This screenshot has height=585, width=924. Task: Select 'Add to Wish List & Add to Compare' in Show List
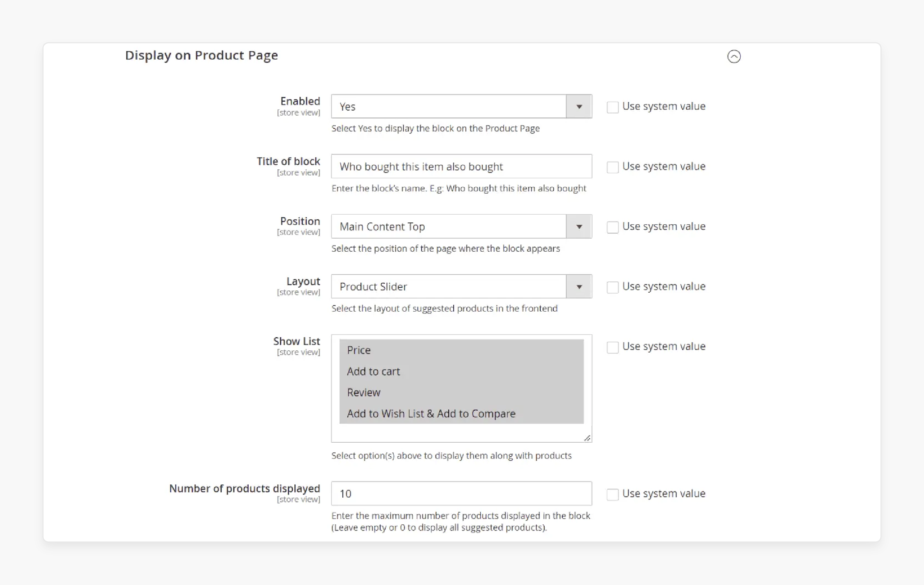click(x=431, y=413)
